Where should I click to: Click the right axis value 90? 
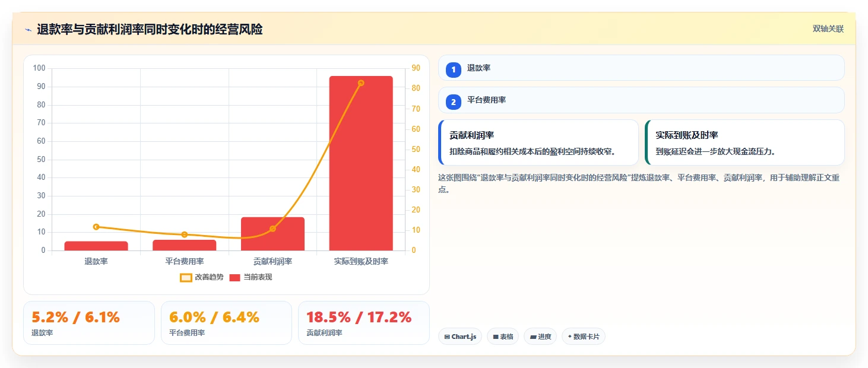pyautogui.click(x=416, y=68)
